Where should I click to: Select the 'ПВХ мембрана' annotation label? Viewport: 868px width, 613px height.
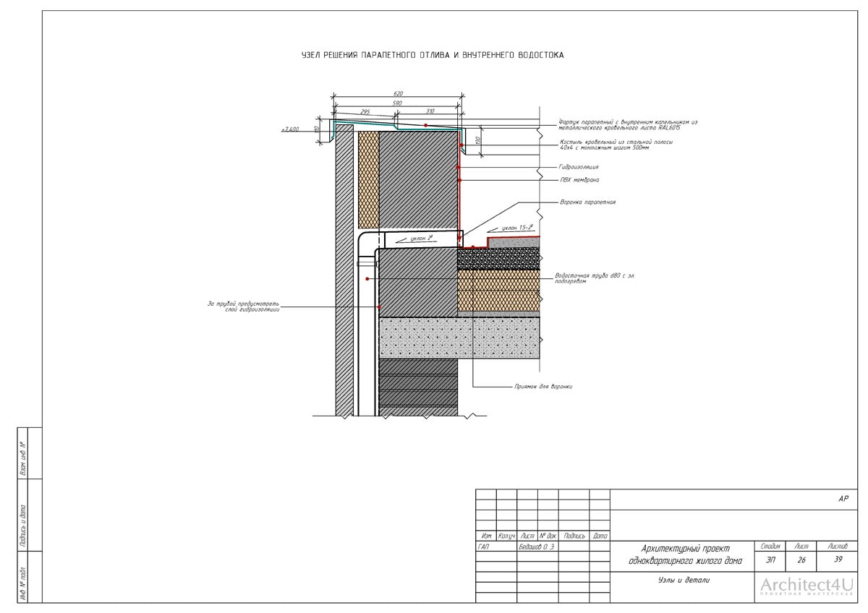[579, 179]
